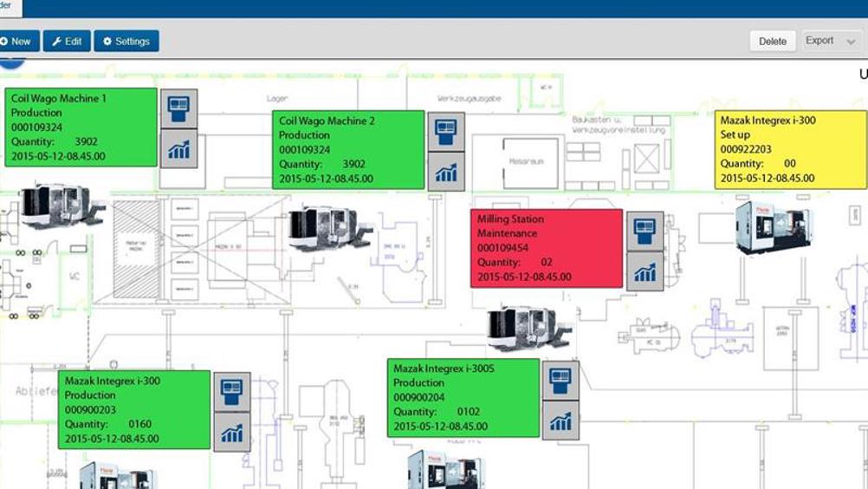Image resolution: width=868 pixels, height=489 pixels.
Task: Open terminal icon for Mazak Integrex i-300 Production
Action: point(232,392)
